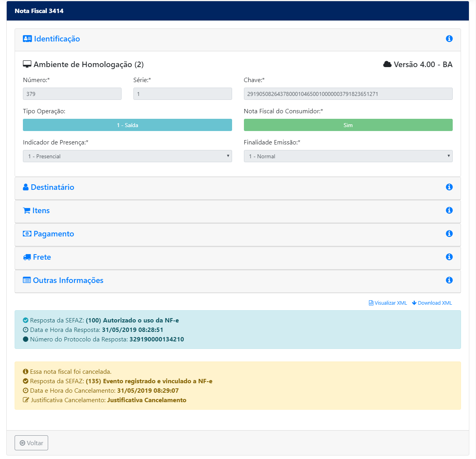Toggle Tipo Operação '1 - Saída' button

click(127, 125)
